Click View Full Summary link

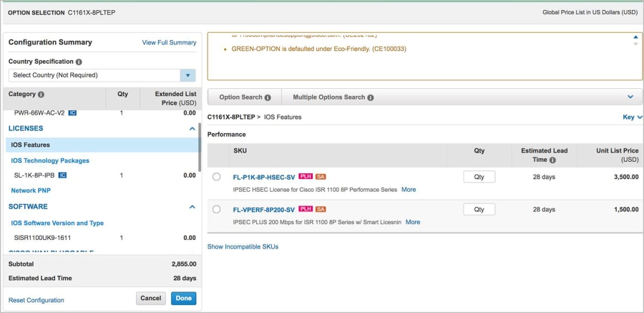(x=169, y=42)
